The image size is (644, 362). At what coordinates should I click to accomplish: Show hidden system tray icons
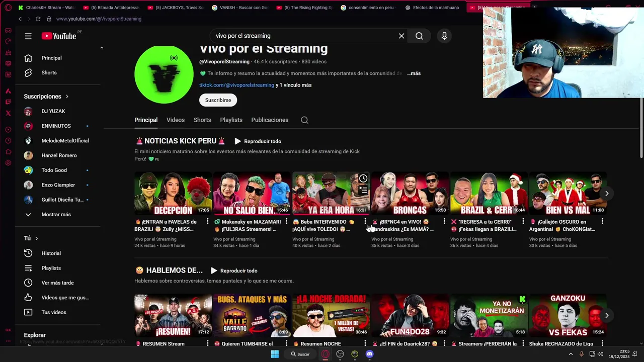(x=571, y=354)
